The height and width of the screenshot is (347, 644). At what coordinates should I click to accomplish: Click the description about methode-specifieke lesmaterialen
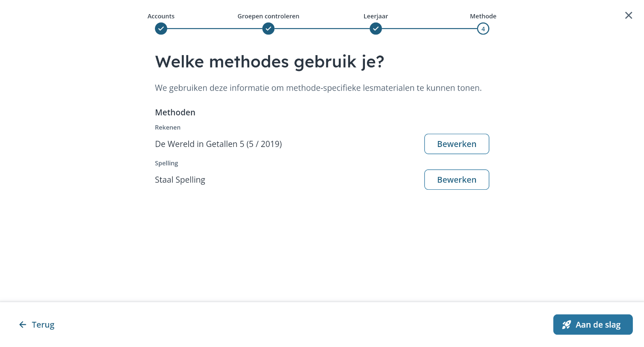[318, 88]
